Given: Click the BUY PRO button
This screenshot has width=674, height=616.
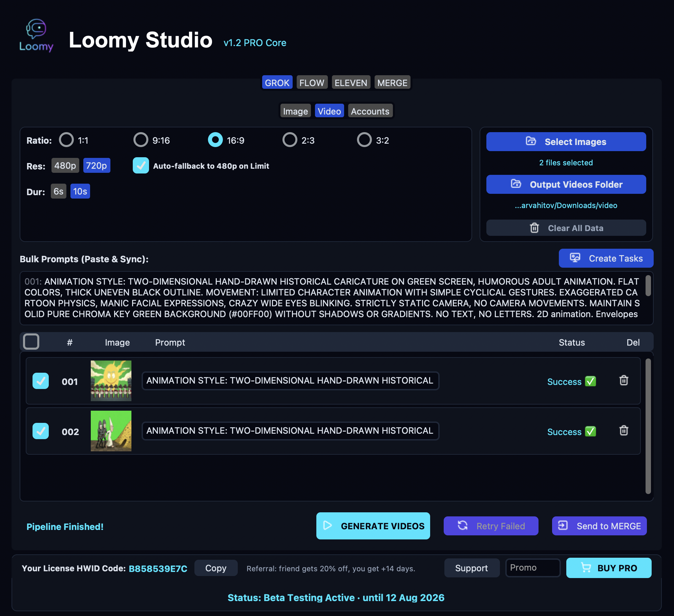Looking at the screenshot, I should 609,568.
